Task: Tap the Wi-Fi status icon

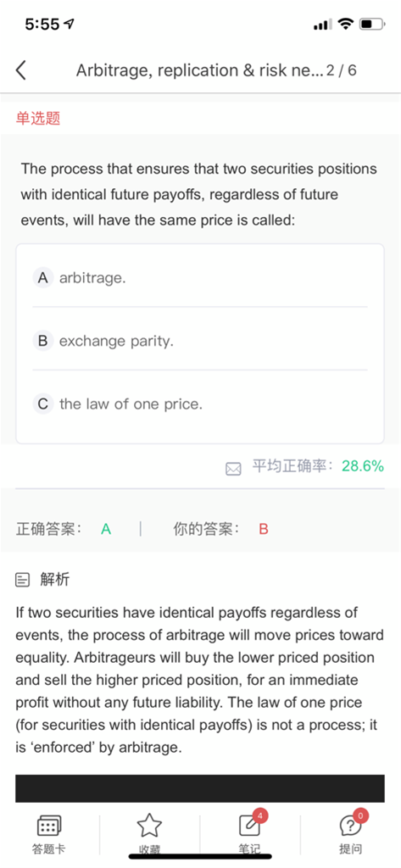Action: (x=346, y=24)
